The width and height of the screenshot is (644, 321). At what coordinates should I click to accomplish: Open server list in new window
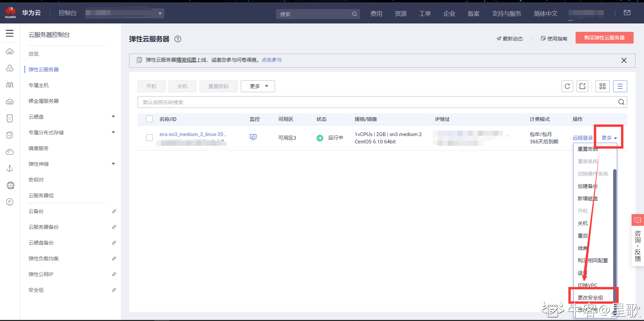(583, 86)
